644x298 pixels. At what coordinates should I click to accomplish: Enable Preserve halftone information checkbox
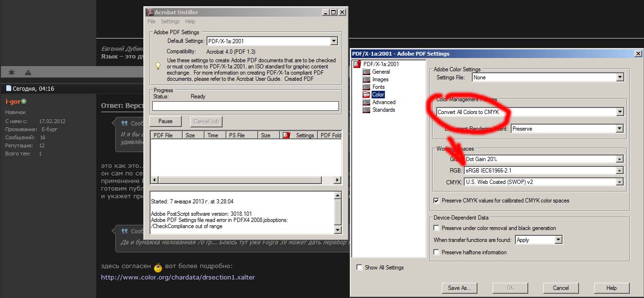click(437, 252)
